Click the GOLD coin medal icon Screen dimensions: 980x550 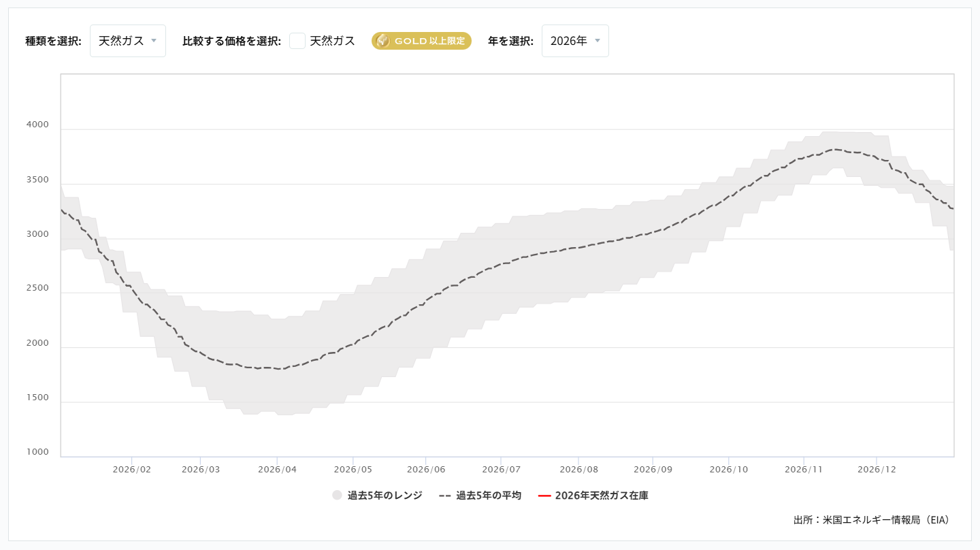(x=385, y=41)
